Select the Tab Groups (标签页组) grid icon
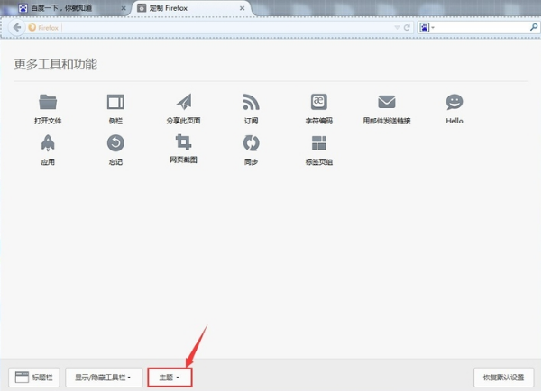Image resolution: width=542 pixels, height=392 pixels. coord(318,143)
